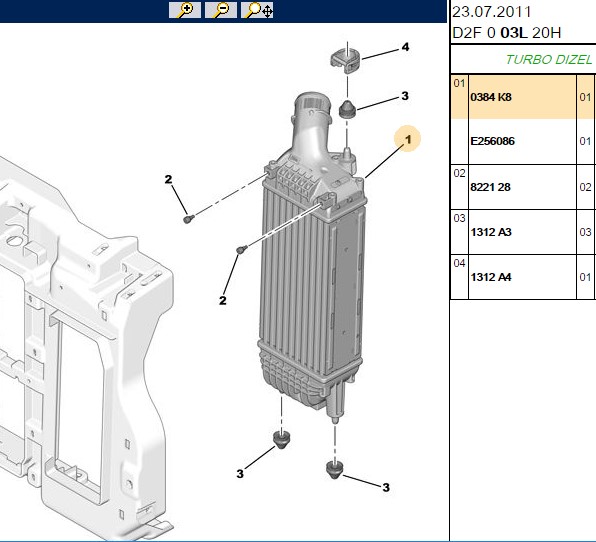Viewport: 596px width, 542px height.
Task: Click the D2F 0 03L 20H code
Action: pos(507,33)
